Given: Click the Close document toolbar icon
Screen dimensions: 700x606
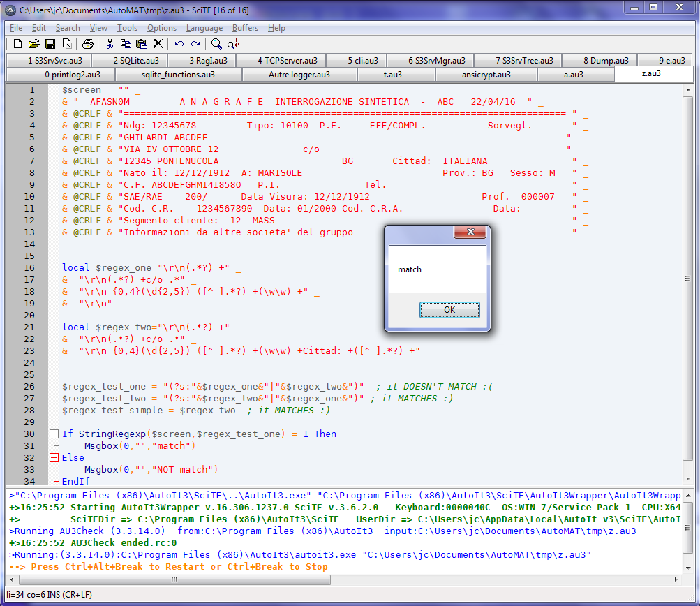Looking at the screenshot, I should [x=67, y=44].
